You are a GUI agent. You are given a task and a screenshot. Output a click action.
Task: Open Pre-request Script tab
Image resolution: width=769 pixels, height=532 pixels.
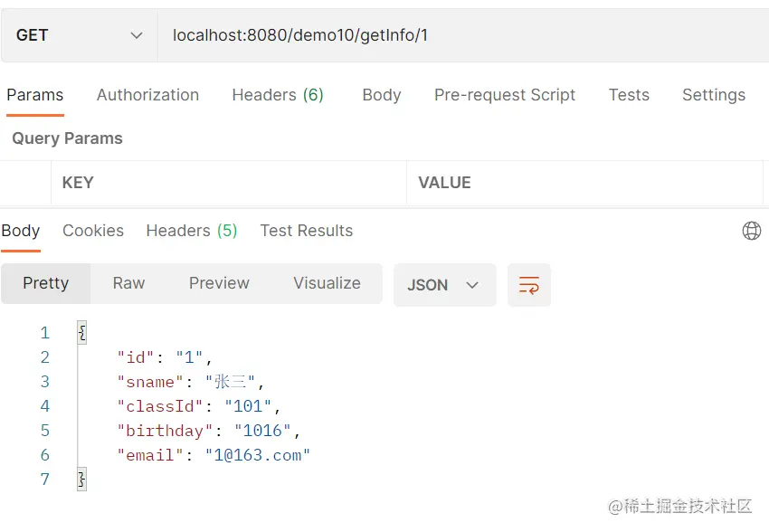(505, 95)
